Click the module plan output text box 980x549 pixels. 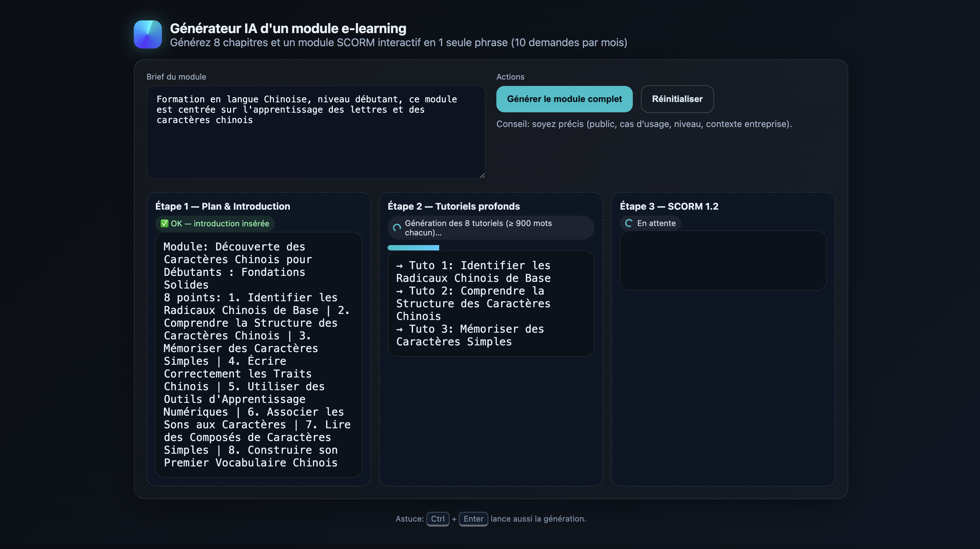pyautogui.click(x=258, y=354)
